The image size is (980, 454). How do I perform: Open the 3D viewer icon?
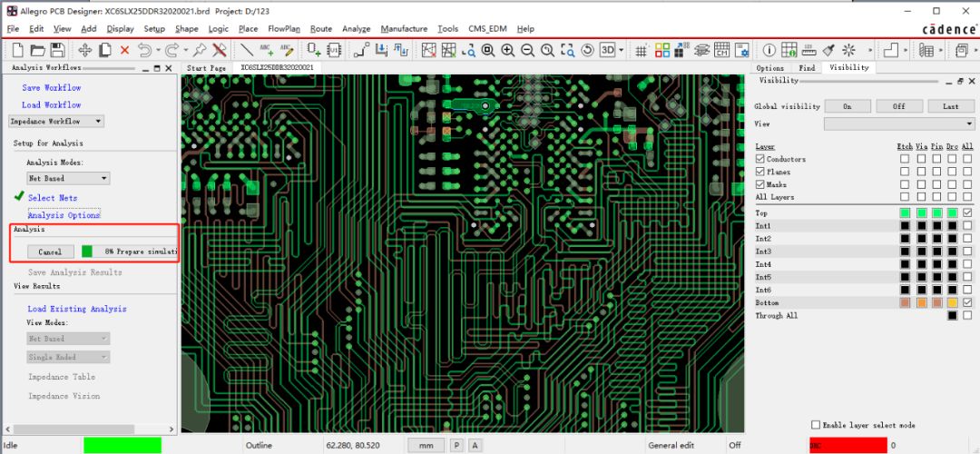point(607,50)
